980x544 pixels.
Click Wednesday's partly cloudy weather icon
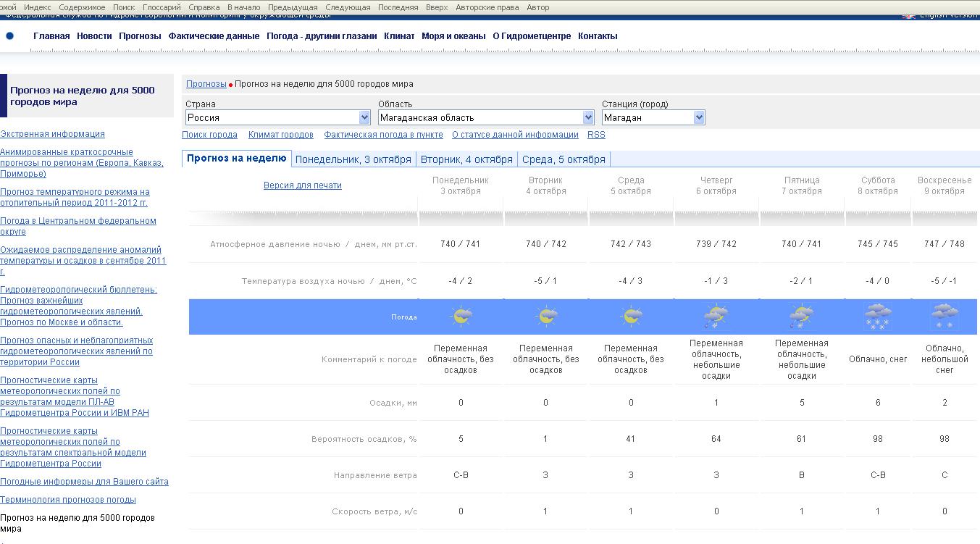click(x=631, y=317)
